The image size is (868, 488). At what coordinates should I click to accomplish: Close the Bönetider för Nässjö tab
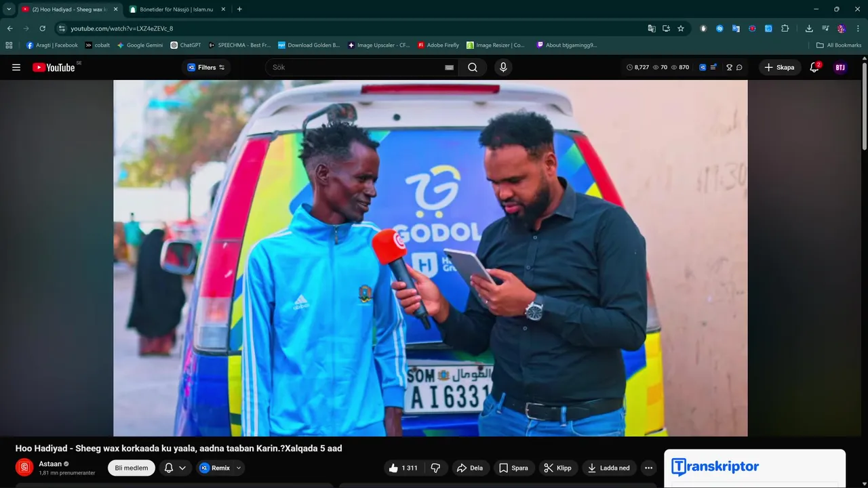(223, 9)
